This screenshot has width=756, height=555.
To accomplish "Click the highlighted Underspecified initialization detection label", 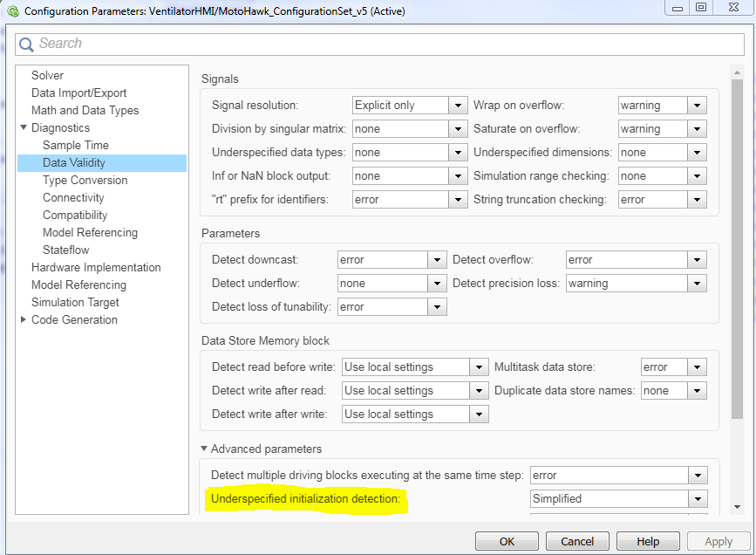I will pyautogui.click(x=306, y=498).
